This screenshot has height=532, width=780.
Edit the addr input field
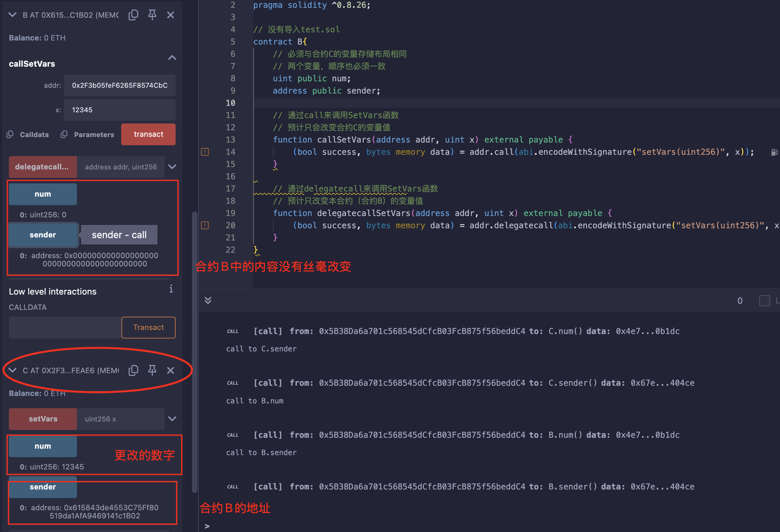(120, 85)
